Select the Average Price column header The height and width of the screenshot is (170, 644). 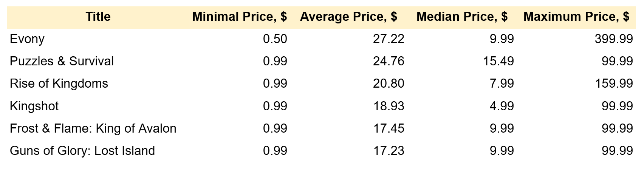point(348,17)
